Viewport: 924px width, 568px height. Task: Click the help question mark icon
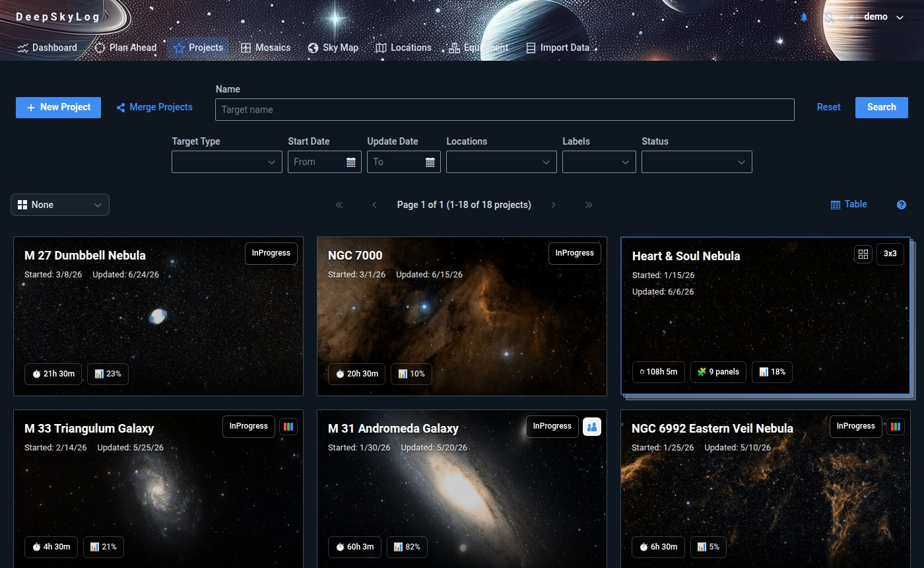click(x=902, y=205)
